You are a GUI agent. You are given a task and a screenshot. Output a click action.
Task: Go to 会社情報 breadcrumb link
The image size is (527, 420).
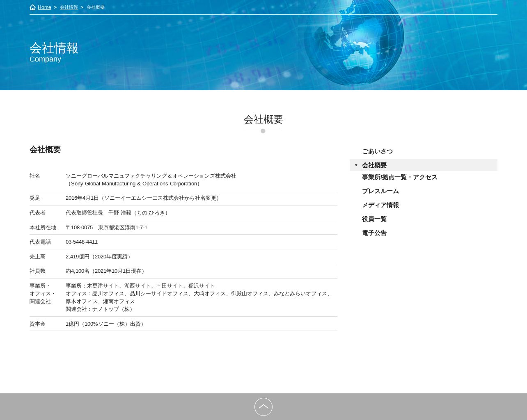coord(69,7)
